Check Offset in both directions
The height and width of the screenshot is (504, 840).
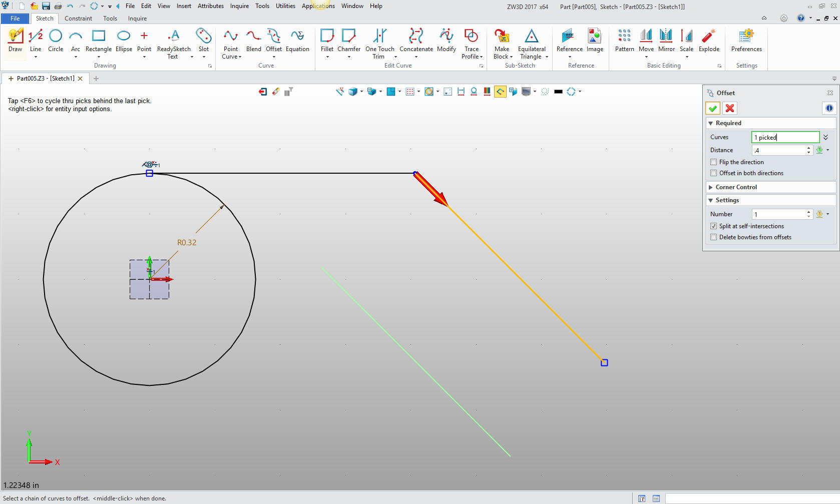(714, 173)
